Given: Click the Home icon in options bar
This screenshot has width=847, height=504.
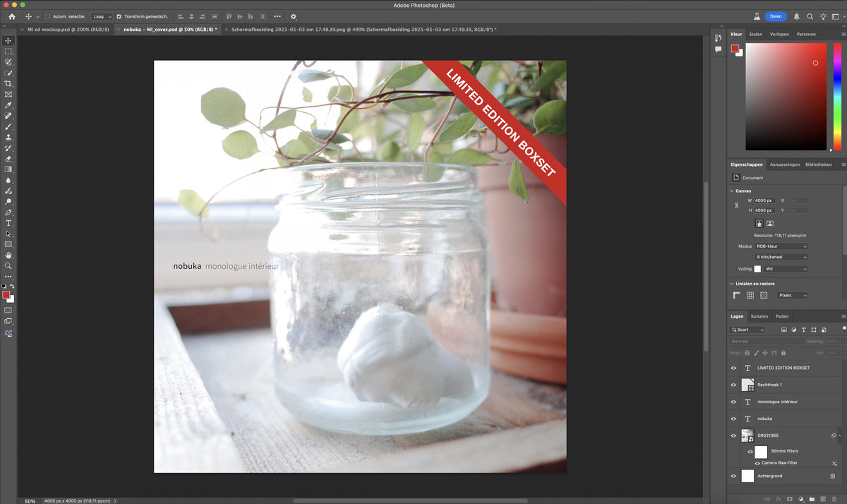Looking at the screenshot, I should click(x=11, y=16).
